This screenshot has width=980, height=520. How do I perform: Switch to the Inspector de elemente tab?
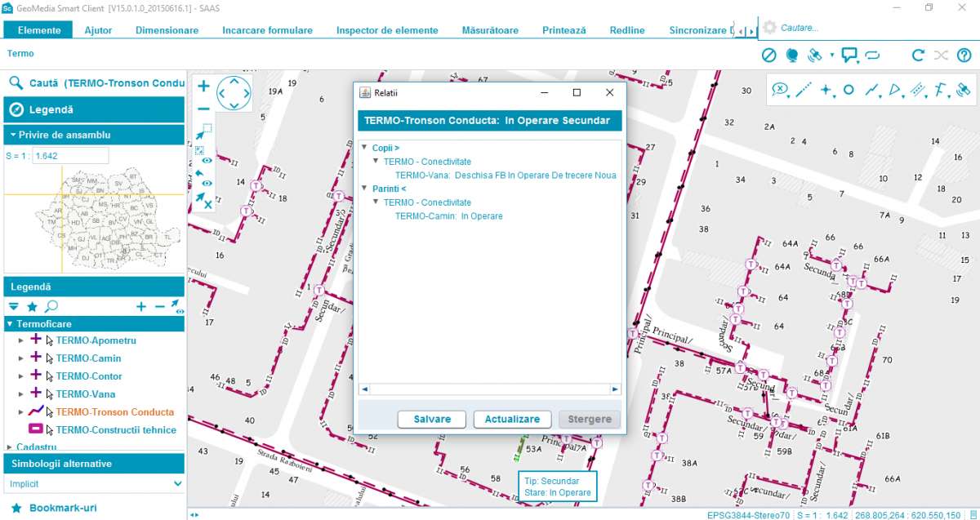[x=387, y=30]
